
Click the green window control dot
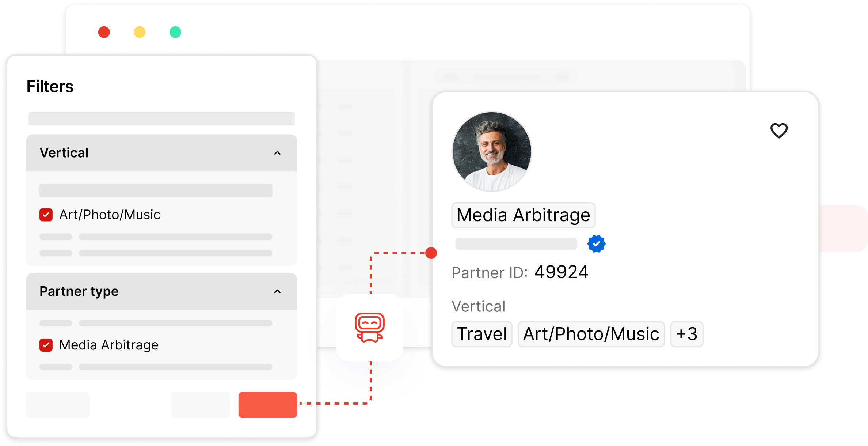click(175, 32)
